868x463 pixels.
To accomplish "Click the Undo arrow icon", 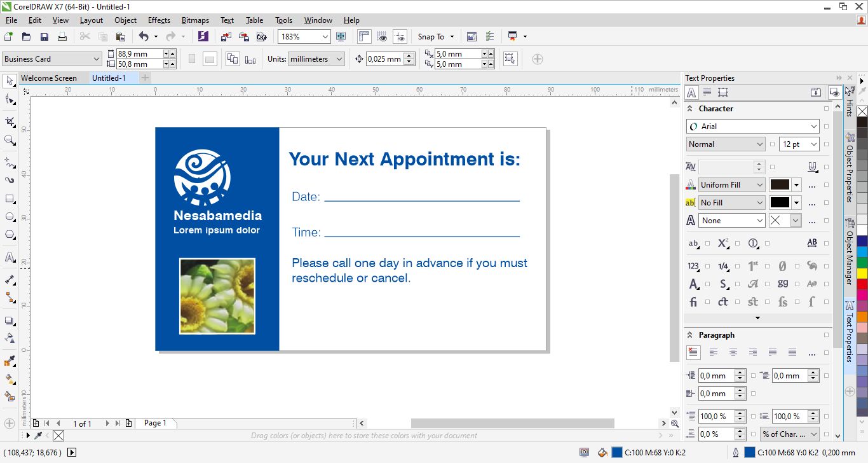I will (x=144, y=37).
